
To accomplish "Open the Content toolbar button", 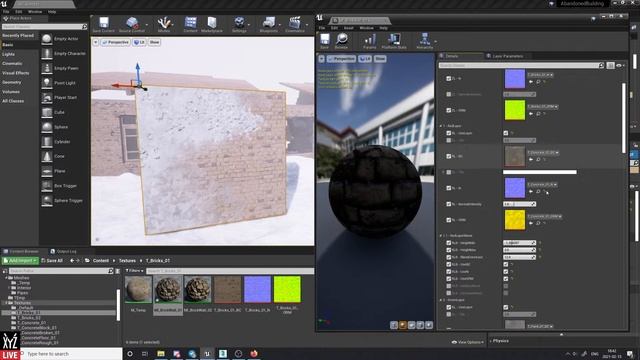I will coord(190,24).
